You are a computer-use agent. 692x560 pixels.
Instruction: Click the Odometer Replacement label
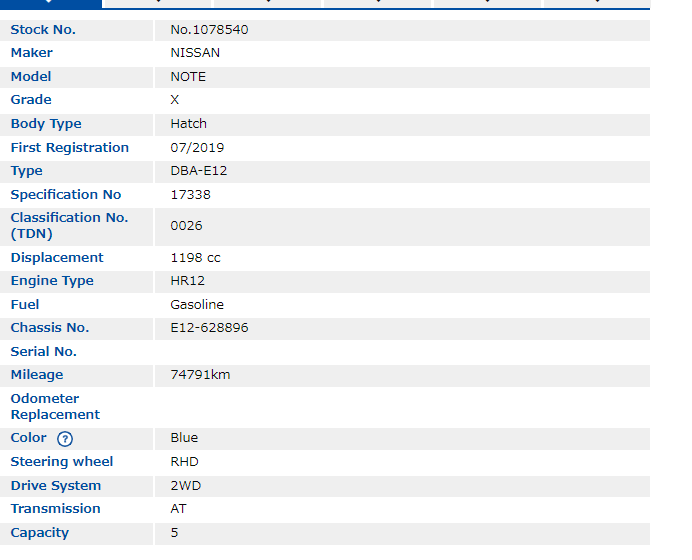pos(55,407)
